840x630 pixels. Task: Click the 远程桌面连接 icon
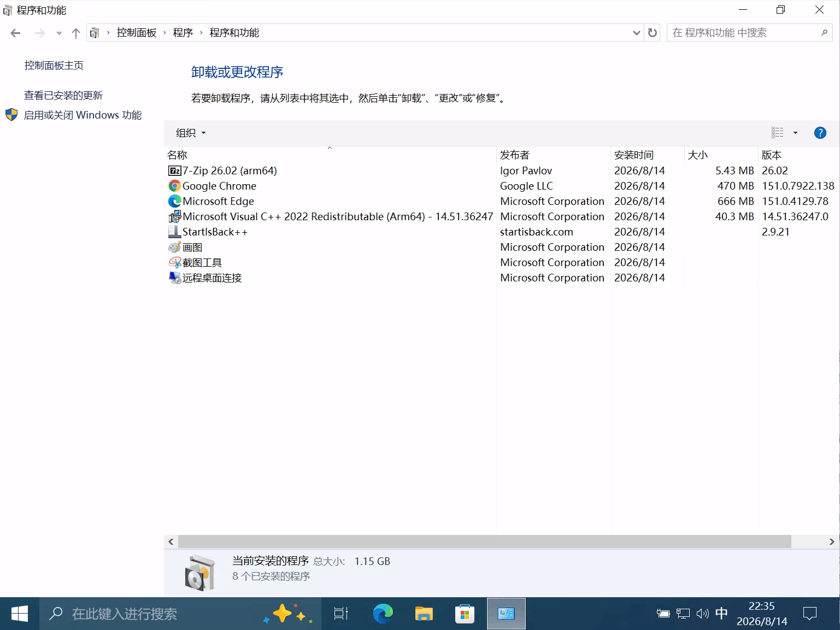tap(174, 278)
